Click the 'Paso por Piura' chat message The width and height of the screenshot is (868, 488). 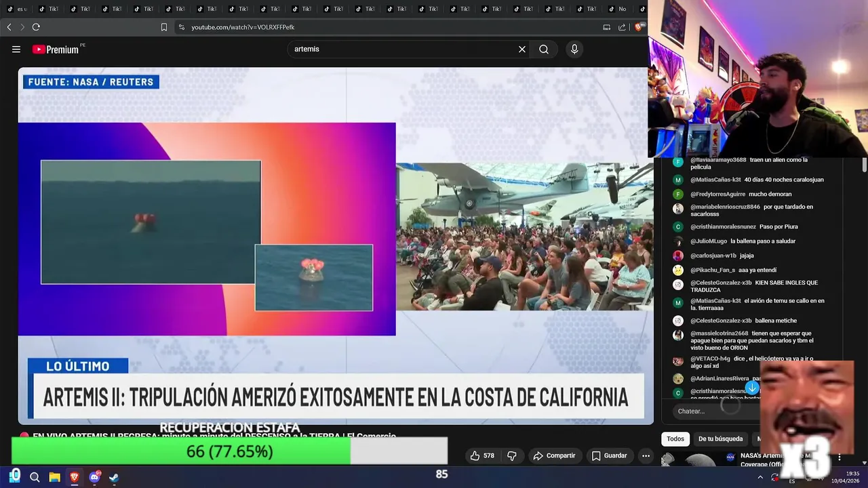click(778, 226)
